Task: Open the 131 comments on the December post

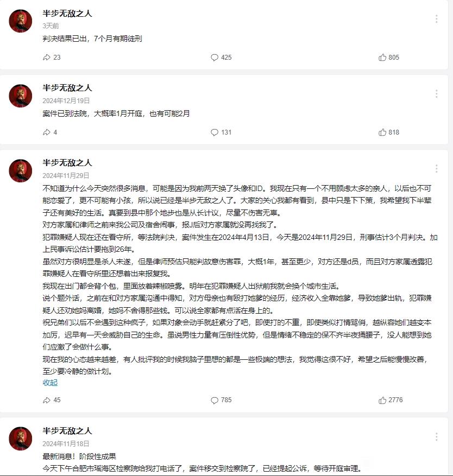Action: point(221,132)
